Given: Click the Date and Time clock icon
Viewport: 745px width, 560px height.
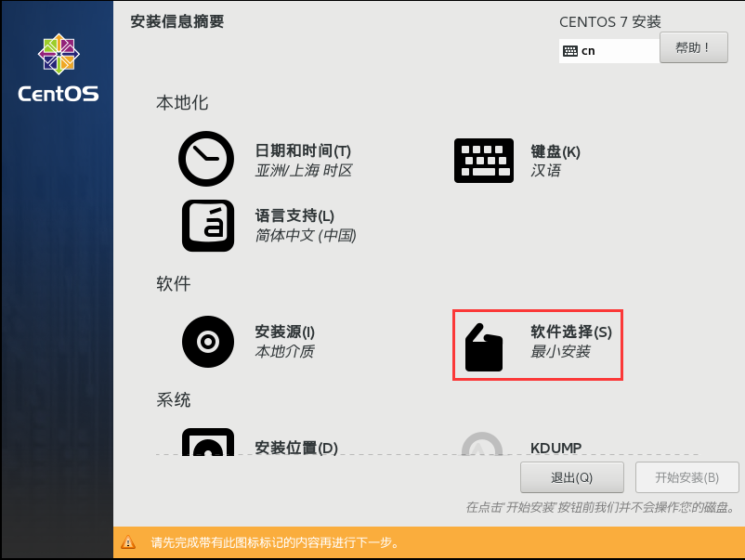Looking at the screenshot, I should click(206, 159).
